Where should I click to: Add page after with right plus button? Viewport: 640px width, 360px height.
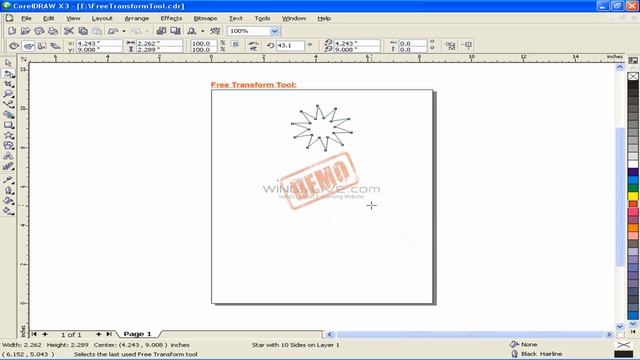98,334
